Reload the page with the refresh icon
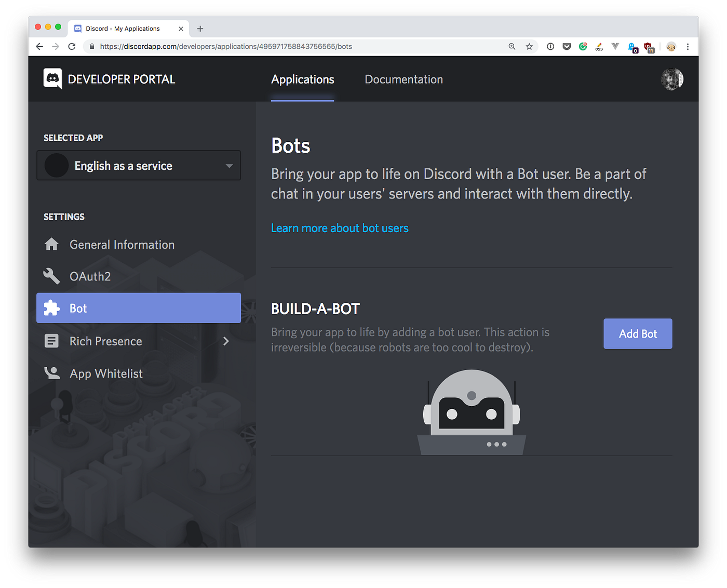 point(72,47)
